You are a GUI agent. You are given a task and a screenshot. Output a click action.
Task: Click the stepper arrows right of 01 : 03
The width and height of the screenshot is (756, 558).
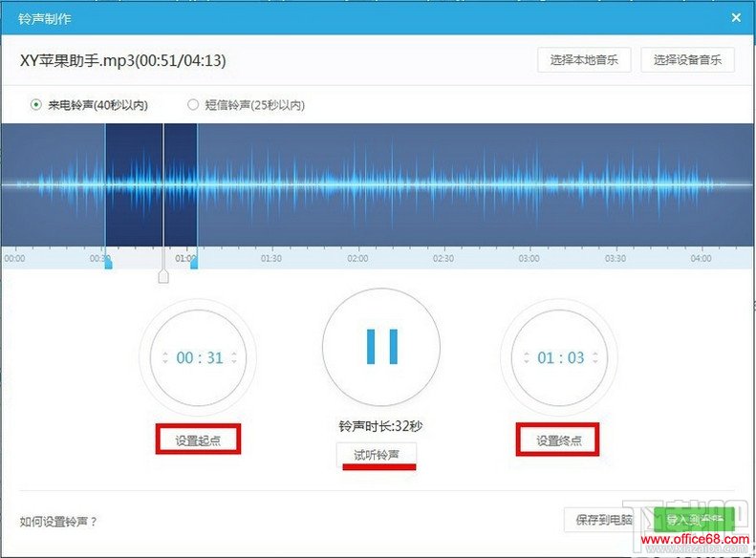[x=595, y=357]
